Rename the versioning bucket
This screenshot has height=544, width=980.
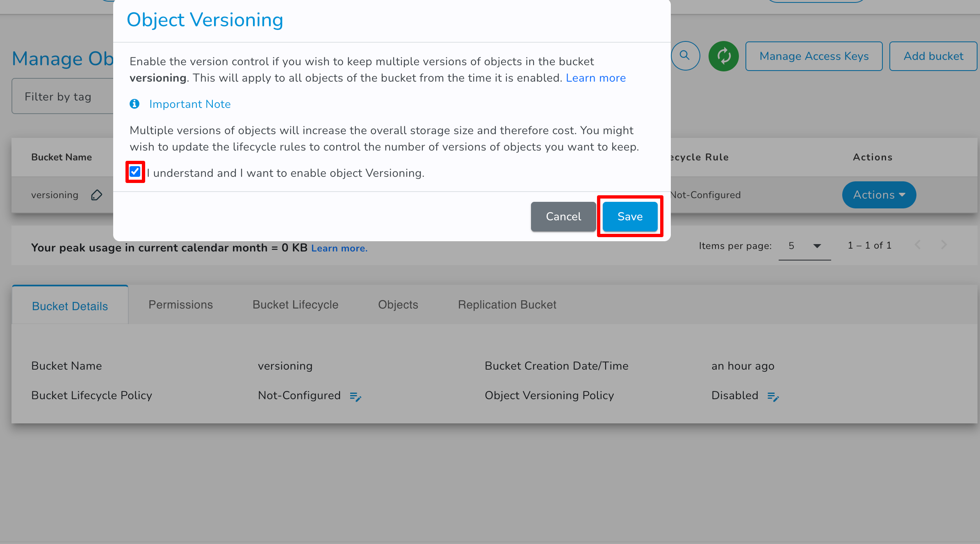96,195
